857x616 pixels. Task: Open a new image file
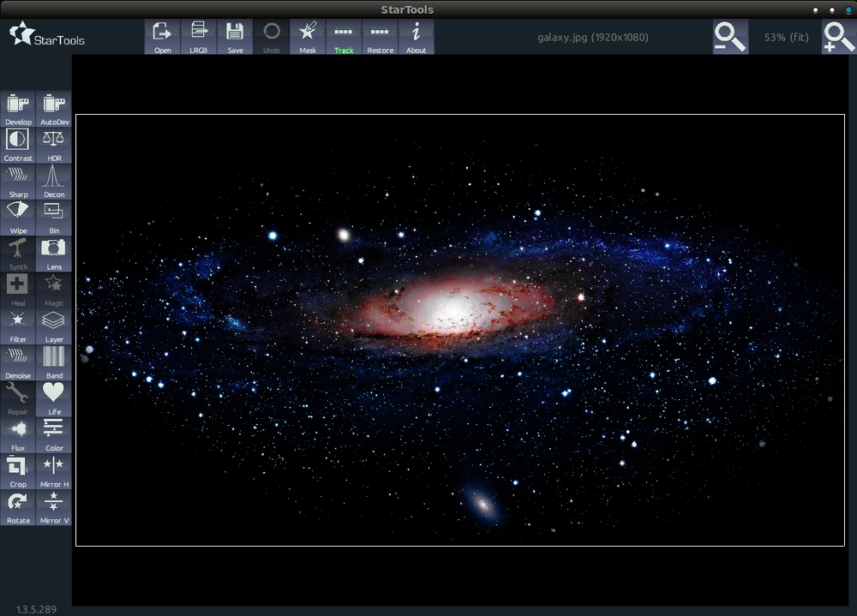(x=163, y=36)
